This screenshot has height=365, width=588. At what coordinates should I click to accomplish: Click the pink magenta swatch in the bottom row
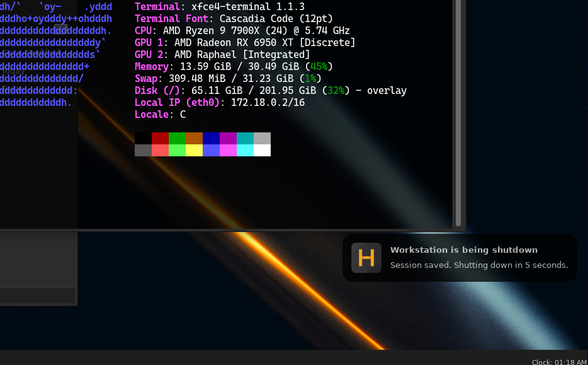click(228, 150)
